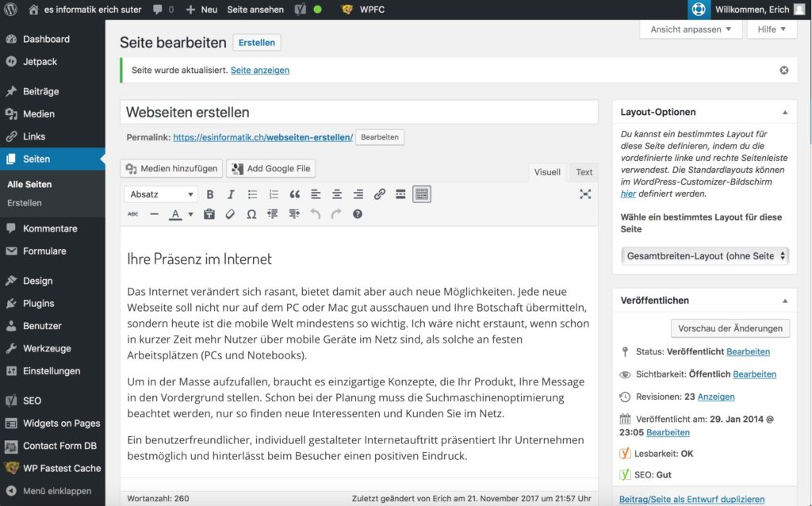
Task: Activate distraction-free fullscreen writing mode
Action: click(x=585, y=194)
